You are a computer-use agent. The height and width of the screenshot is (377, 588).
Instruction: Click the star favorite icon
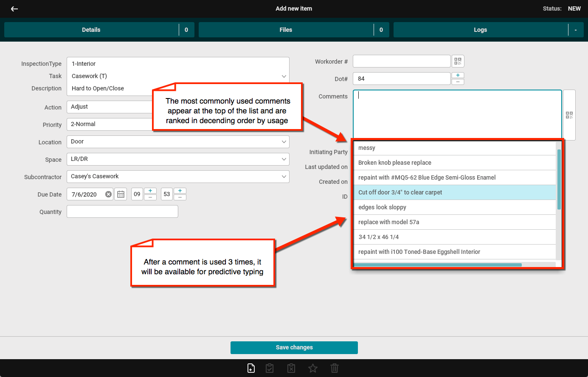pos(313,368)
